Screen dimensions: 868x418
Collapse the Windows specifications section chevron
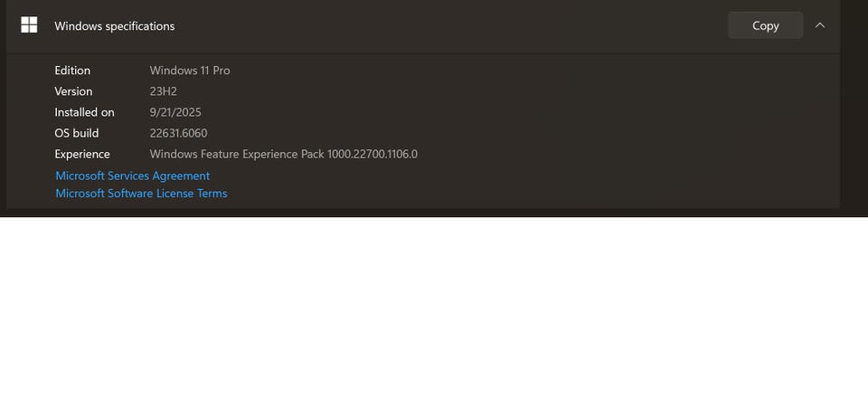[x=820, y=25]
